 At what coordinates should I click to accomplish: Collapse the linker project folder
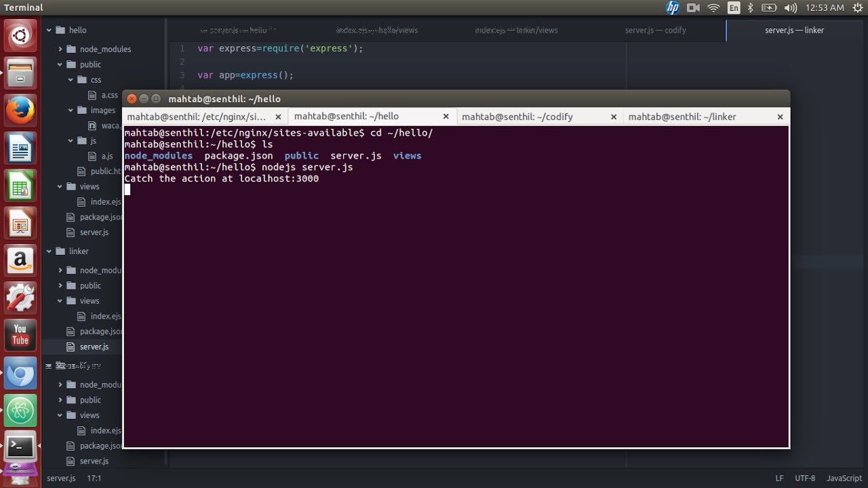click(49, 251)
